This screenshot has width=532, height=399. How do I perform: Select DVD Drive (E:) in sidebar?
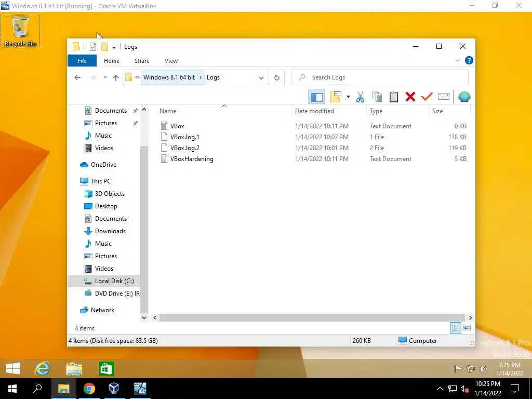tap(117, 294)
